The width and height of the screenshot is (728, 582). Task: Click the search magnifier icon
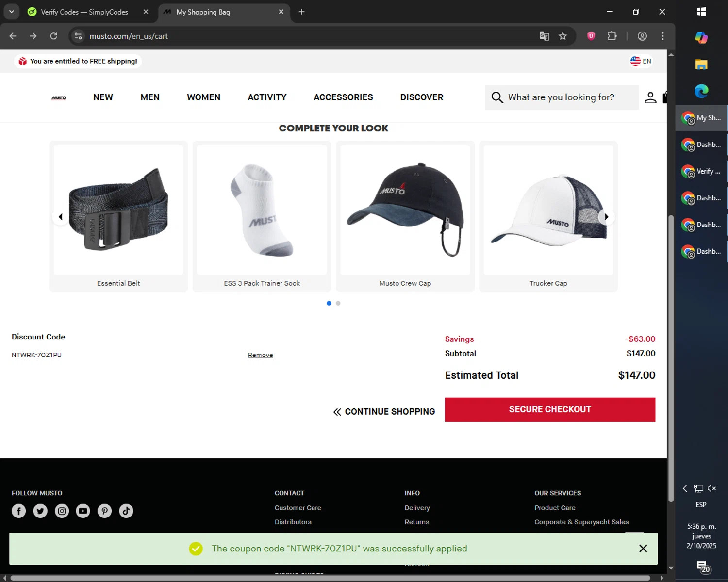(x=497, y=97)
